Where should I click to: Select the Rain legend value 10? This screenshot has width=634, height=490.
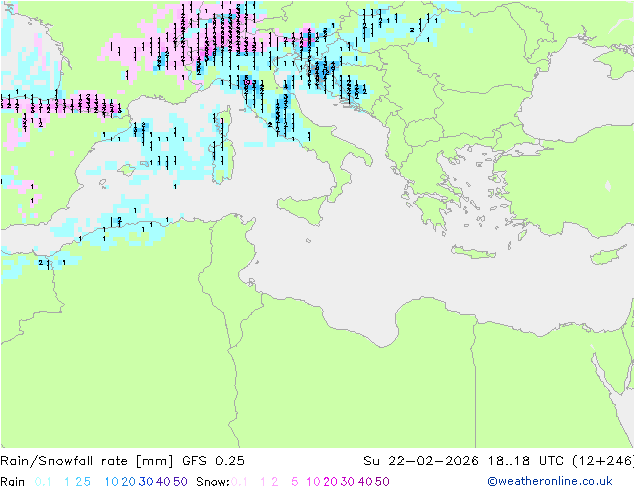(x=112, y=482)
